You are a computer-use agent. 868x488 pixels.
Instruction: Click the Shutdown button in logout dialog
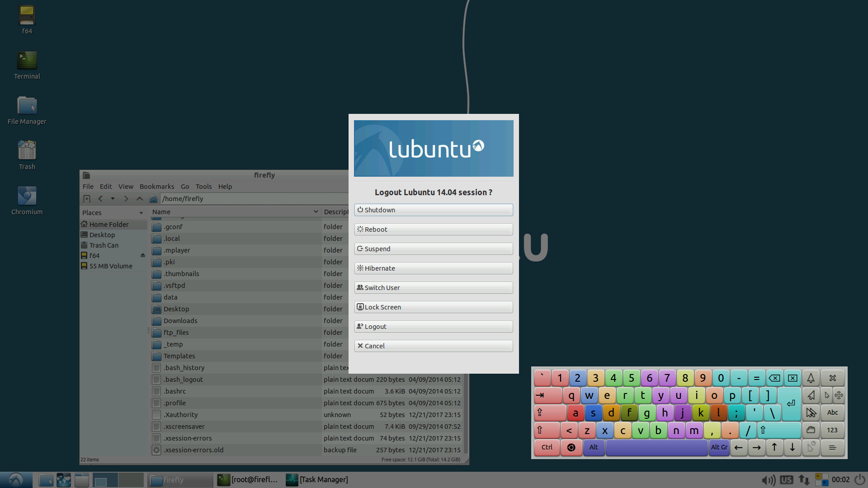(434, 210)
